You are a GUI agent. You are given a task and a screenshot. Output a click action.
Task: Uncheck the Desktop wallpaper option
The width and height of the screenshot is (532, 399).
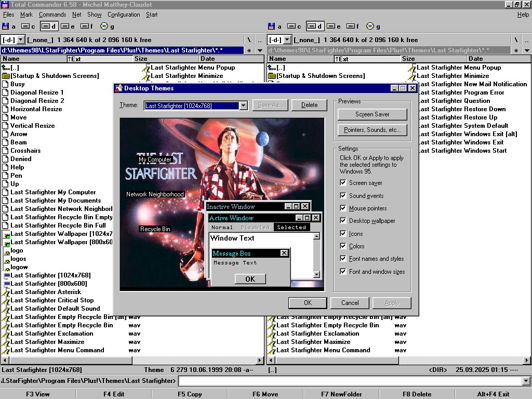click(343, 221)
